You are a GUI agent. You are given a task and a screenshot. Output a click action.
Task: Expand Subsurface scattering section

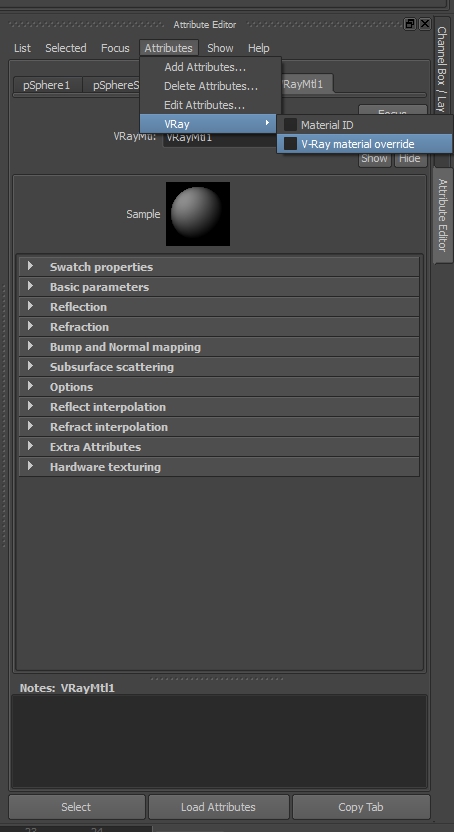[x=219, y=367]
